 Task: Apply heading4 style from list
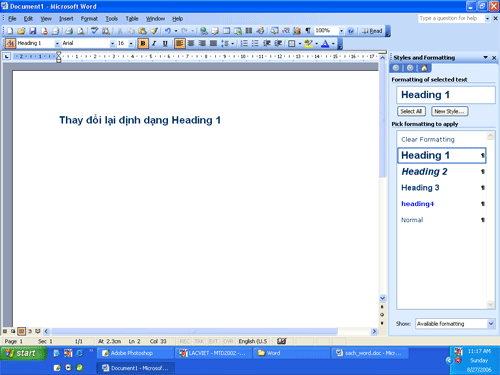coord(441,204)
